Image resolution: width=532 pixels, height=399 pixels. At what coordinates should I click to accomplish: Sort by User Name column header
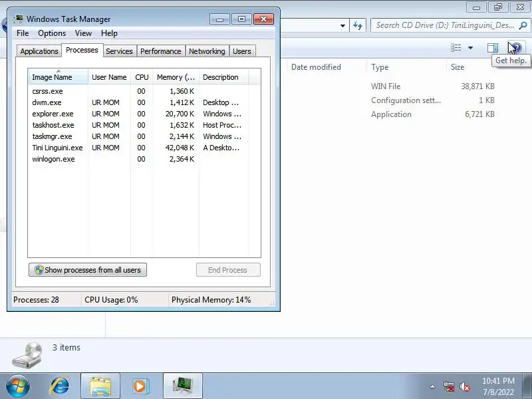point(109,77)
